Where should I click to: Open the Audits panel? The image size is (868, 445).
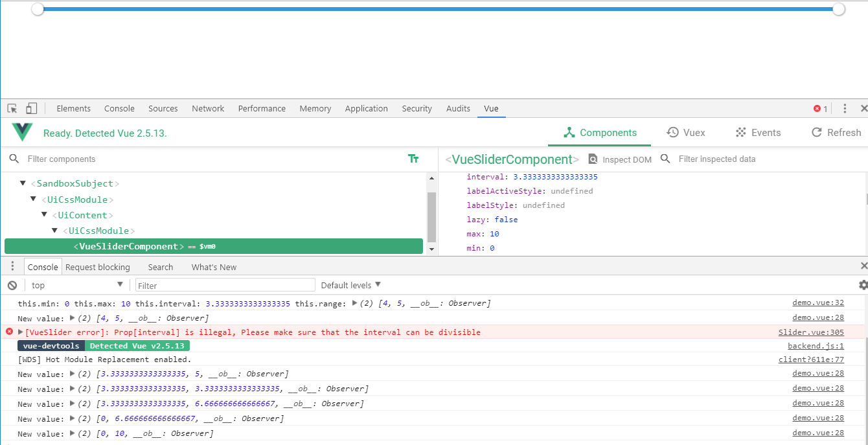tap(458, 109)
